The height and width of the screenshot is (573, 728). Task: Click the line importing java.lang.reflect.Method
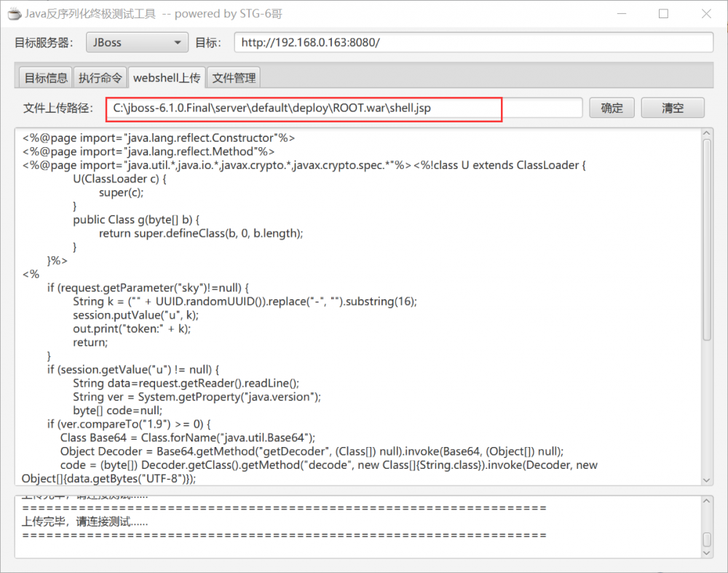click(148, 151)
